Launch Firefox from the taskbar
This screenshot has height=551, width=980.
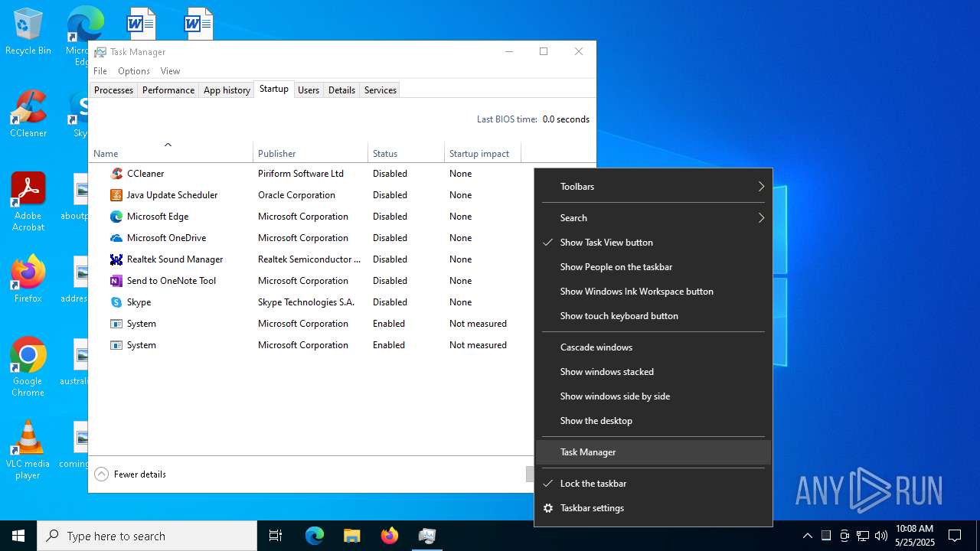[x=389, y=536]
